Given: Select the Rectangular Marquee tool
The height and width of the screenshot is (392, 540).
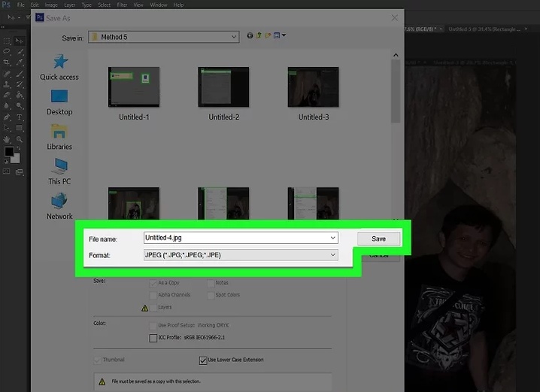Looking at the screenshot, I should 7,41.
